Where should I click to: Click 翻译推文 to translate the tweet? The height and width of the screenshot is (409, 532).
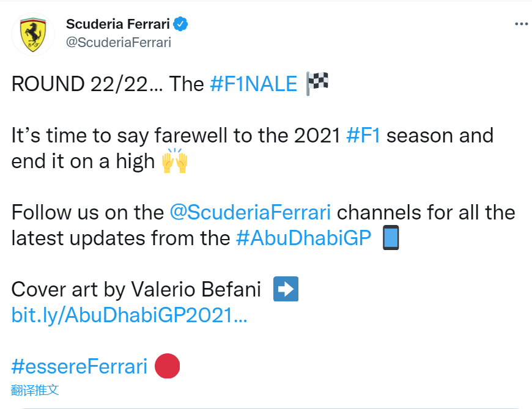tap(35, 390)
